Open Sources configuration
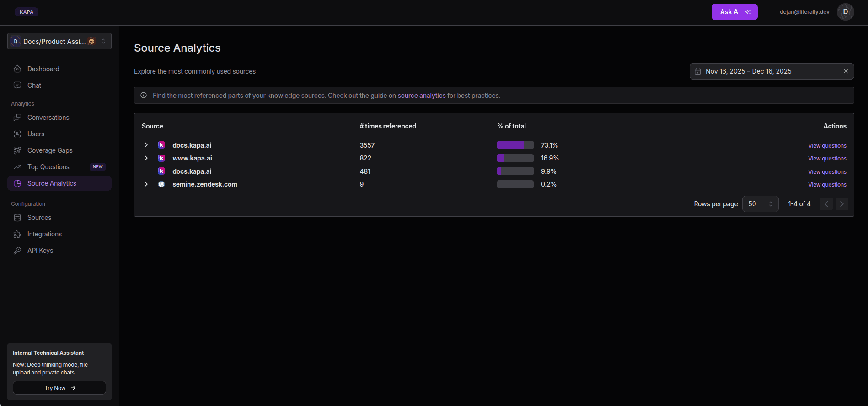The width and height of the screenshot is (868, 406). point(59,218)
